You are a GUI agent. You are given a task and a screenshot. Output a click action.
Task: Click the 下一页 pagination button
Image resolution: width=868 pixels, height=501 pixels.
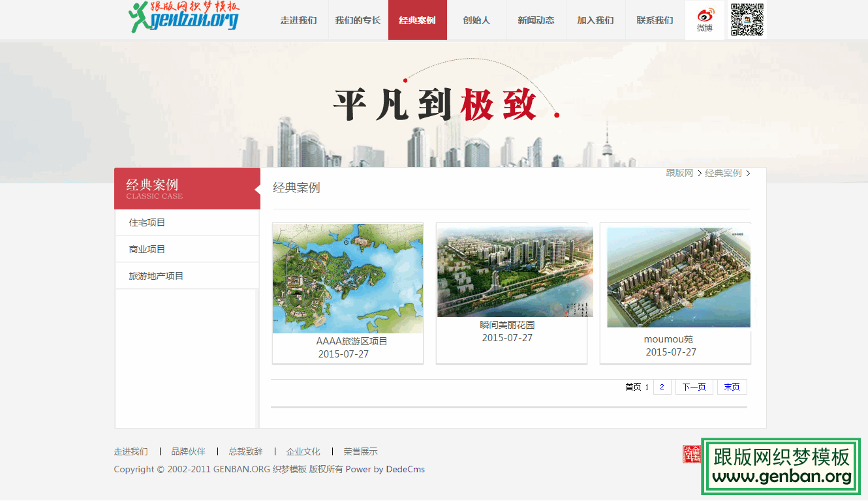[694, 387]
